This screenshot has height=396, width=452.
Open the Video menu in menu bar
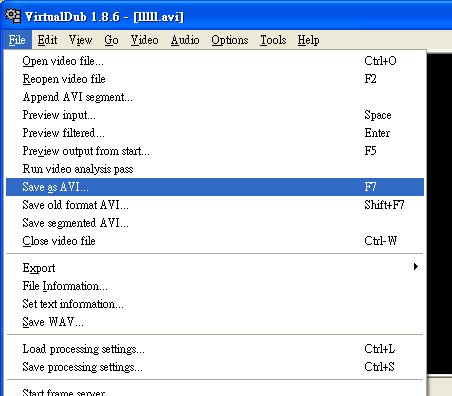point(144,40)
